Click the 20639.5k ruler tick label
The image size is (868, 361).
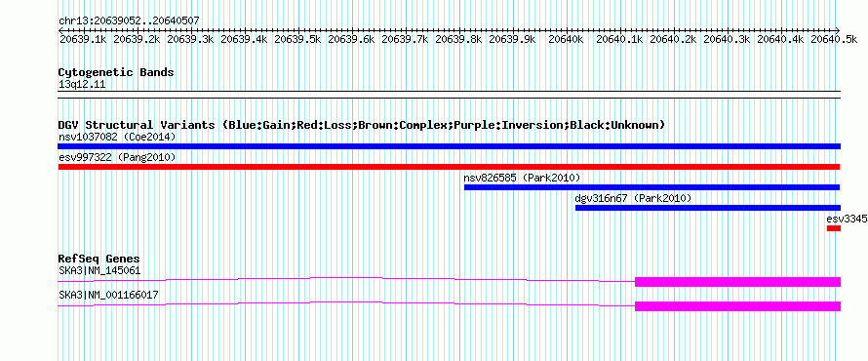tap(297, 39)
